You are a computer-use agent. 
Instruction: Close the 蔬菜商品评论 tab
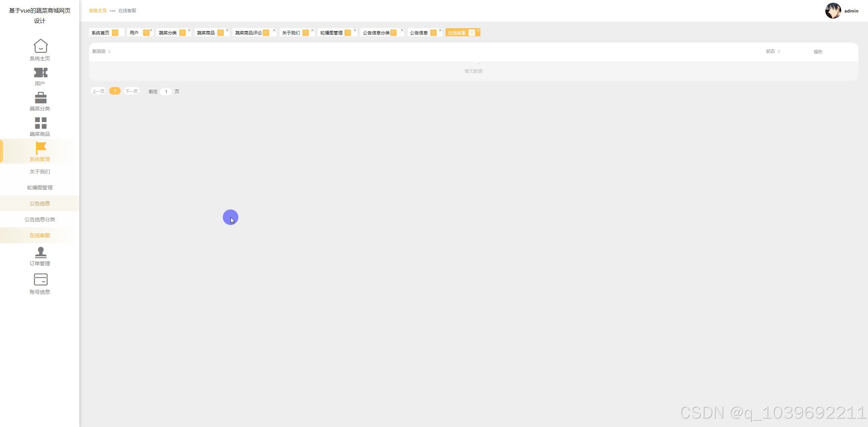(274, 30)
